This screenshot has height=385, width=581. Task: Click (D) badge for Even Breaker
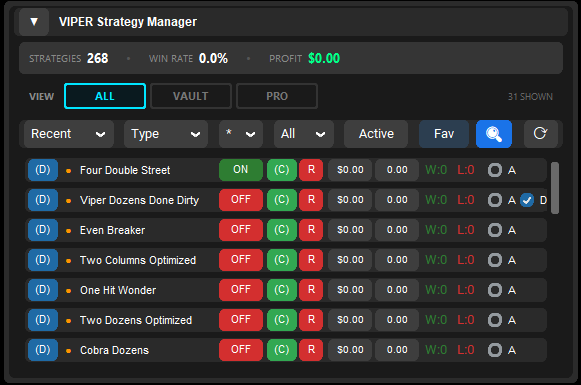click(x=43, y=230)
